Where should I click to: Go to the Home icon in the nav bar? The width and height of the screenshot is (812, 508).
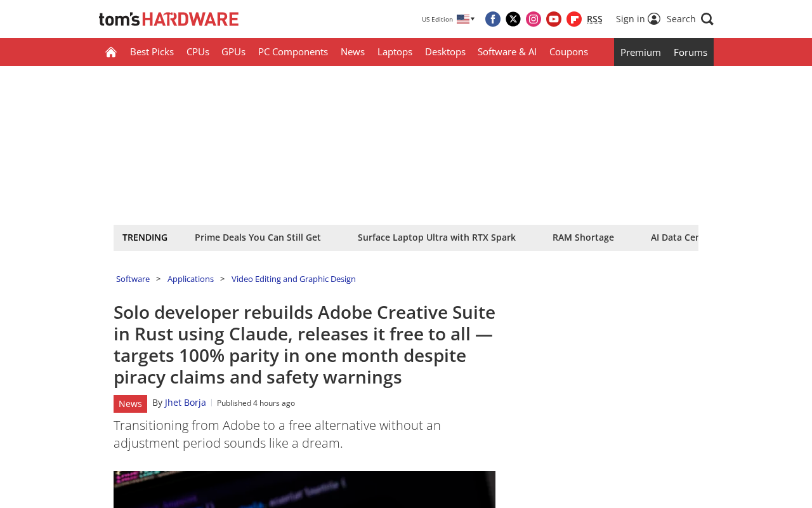click(x=111, y=52)
